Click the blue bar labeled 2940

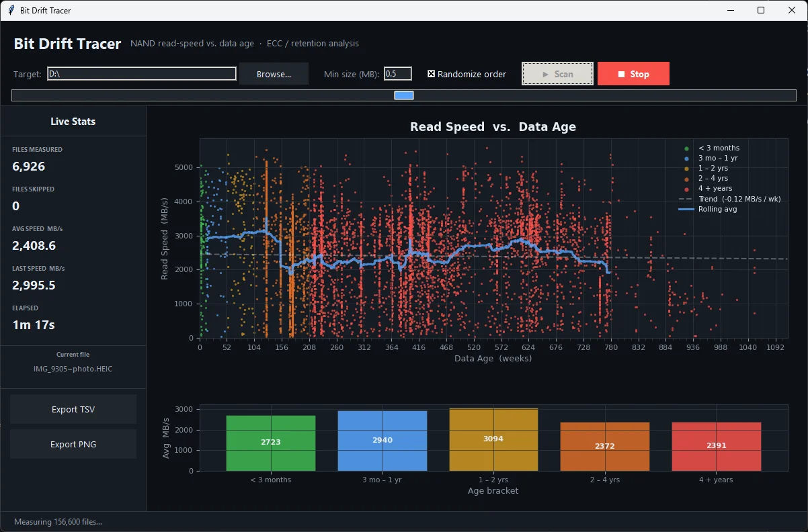tap(382, 441)
